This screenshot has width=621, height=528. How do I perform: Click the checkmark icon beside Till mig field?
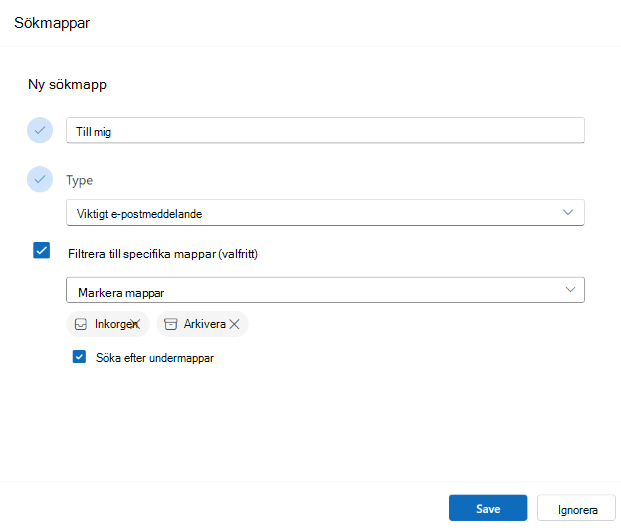40,130
